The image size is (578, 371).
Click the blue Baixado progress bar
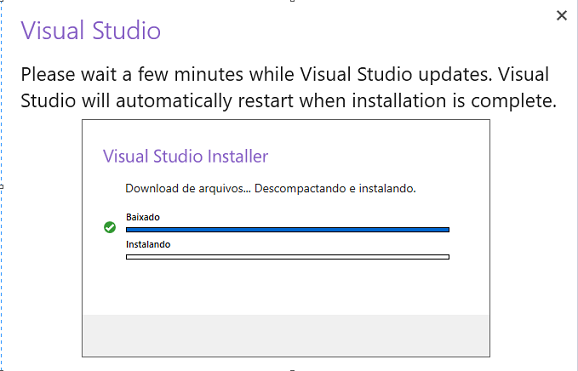pos(288,230)
